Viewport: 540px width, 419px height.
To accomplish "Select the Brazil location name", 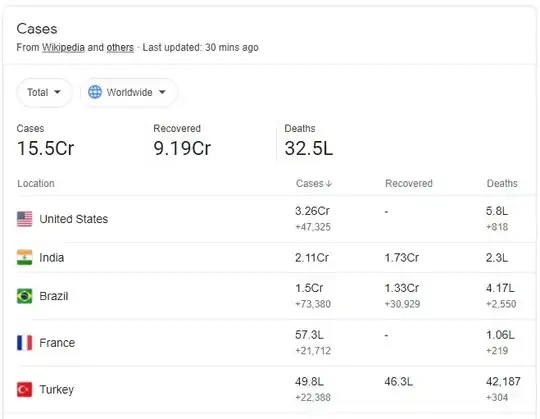I will (54, 296).
